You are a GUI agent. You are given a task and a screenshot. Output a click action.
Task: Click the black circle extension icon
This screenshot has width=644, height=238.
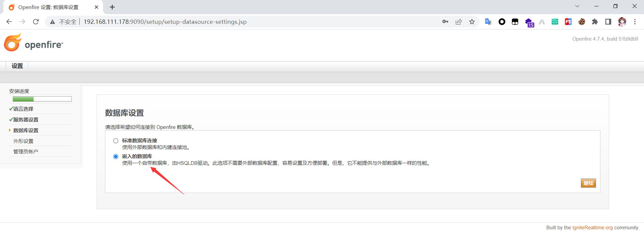point(502,22)
